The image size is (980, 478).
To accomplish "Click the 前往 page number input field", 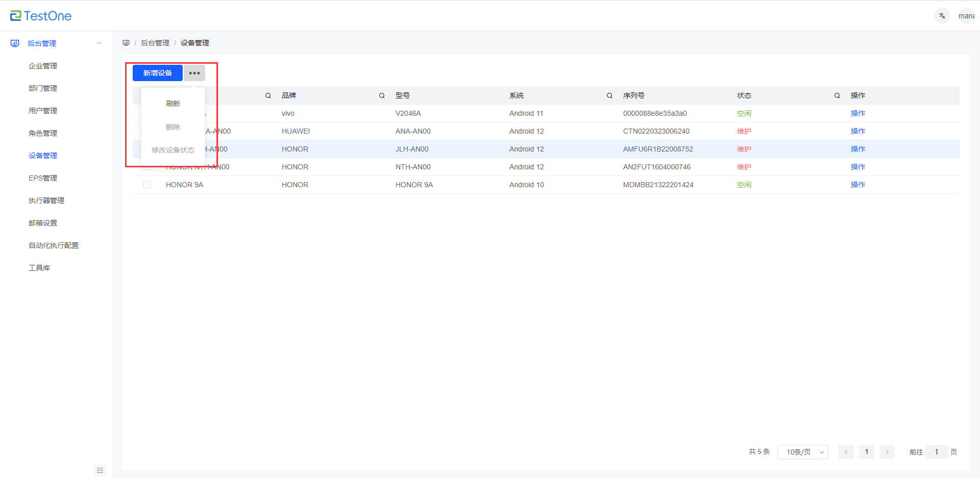I will [x=937, y=452].
